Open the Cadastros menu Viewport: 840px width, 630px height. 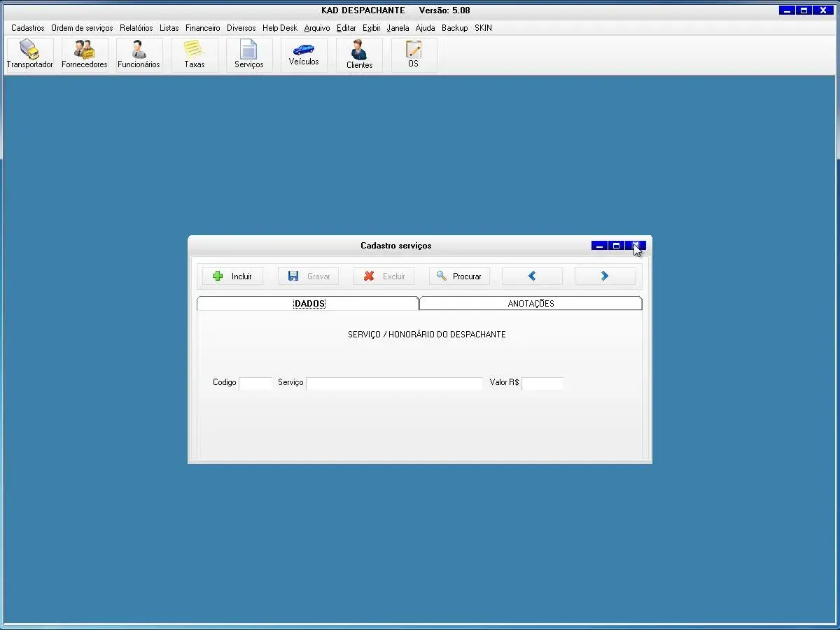(x=27, y=28)
